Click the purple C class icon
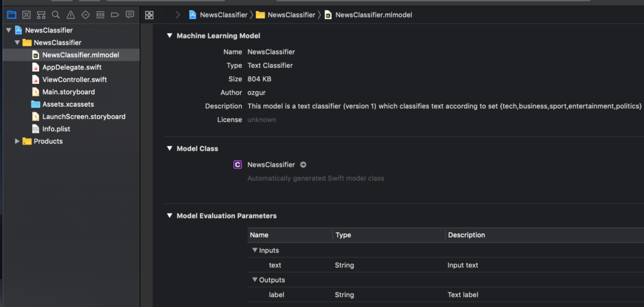Viewport: 644px width, 307px height. (x=237, y=165)
